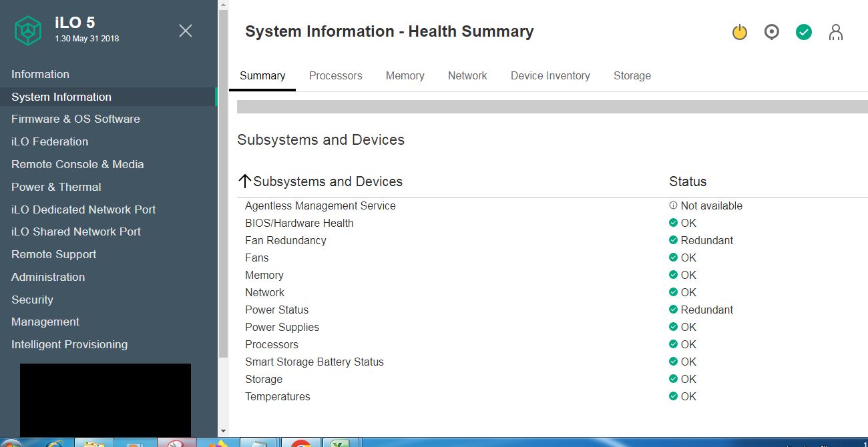Image resolution: width=868 pixels, height=447 pixels.
Task: Go to Remote Console & Media
Action: (77, 164)
